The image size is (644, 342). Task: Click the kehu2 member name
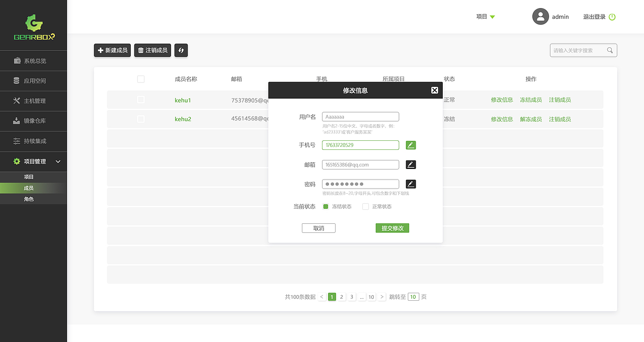[183, 119]
